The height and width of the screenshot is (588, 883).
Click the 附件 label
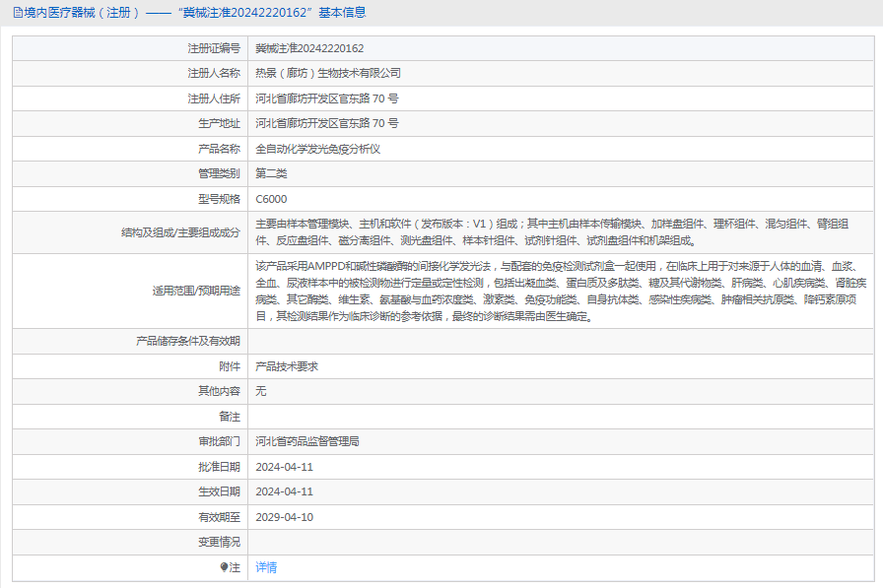coord(230,366)
